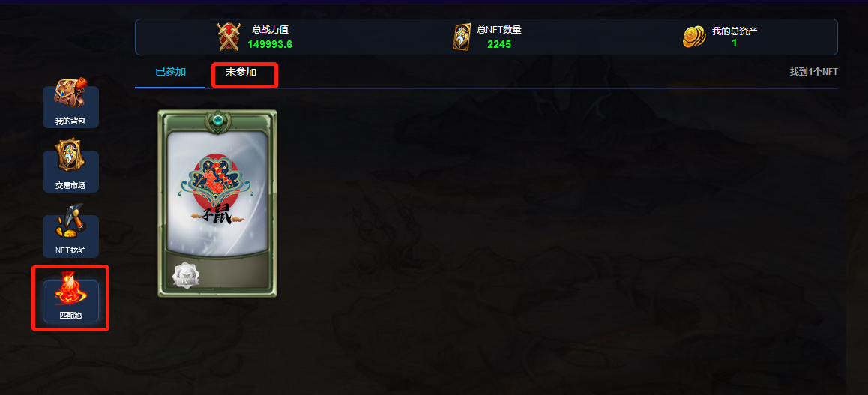
Task: Click the 总NFT数量 label
Action: [499, 30]
